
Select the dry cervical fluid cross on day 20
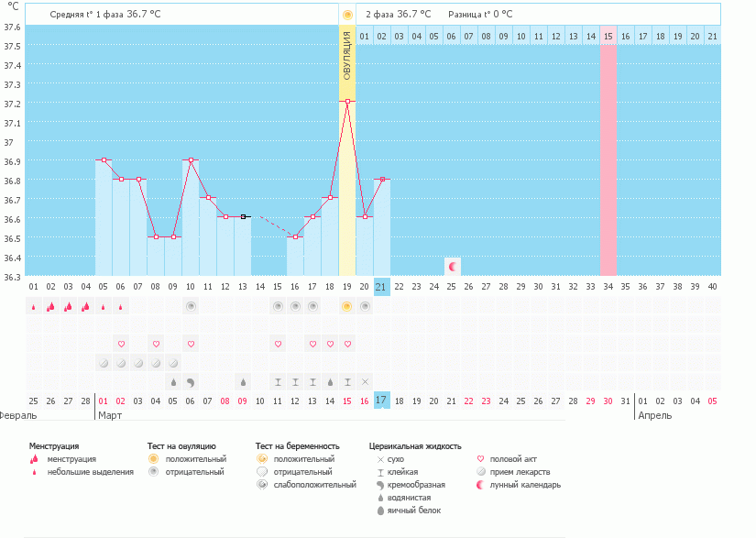click(x=365, y=381)
